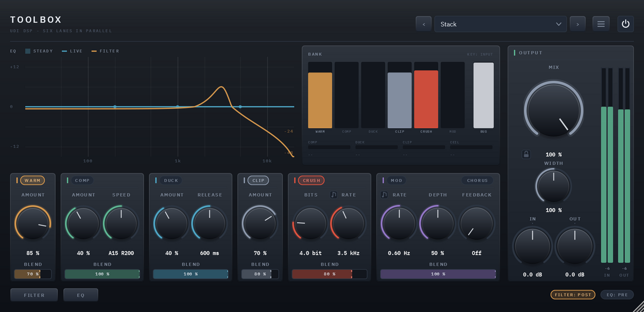The image size is (644, 312).
Task: Click the FILTER curve legend
Action: point(105,51)
